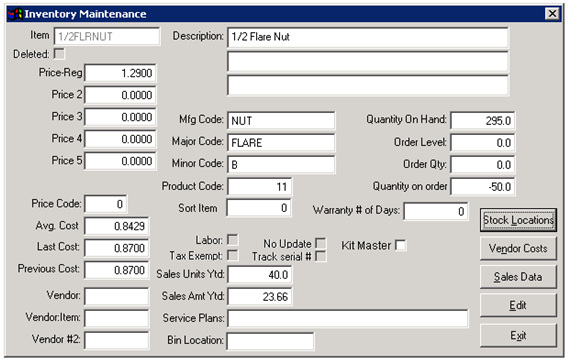This screenshot has height=363, width=568.
Task: Open Stock Locations
Action: pos(518,220)
